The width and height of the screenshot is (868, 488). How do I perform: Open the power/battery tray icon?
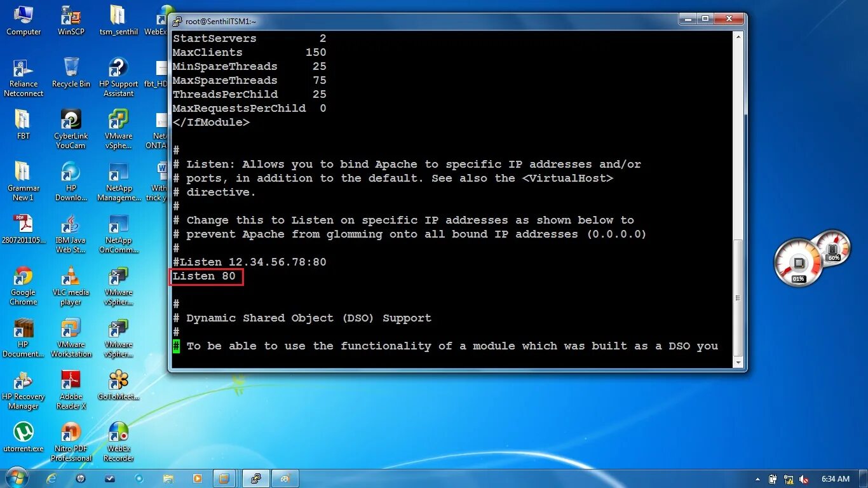[x=773, y=479]
